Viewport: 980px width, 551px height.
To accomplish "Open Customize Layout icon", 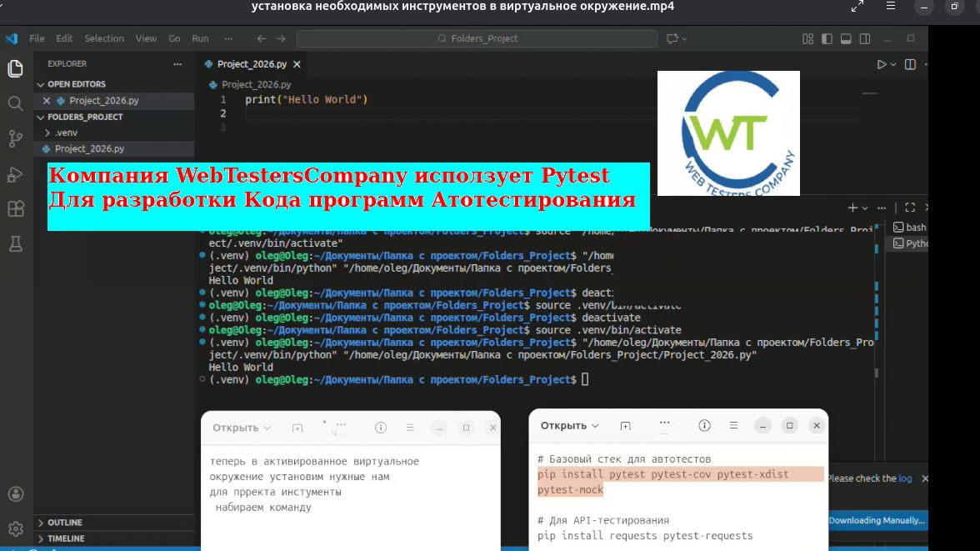I will tap(808, 39).
